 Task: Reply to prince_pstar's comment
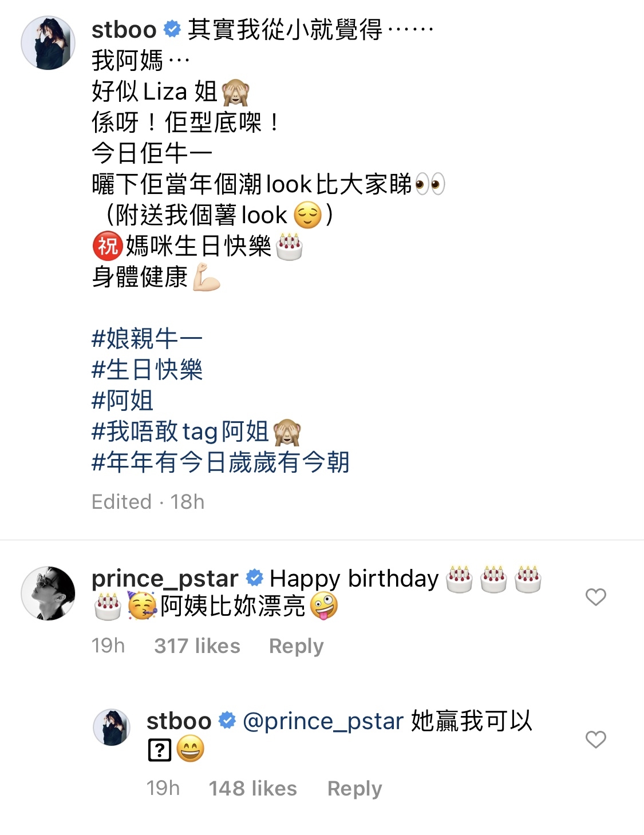tap(296, 646)
